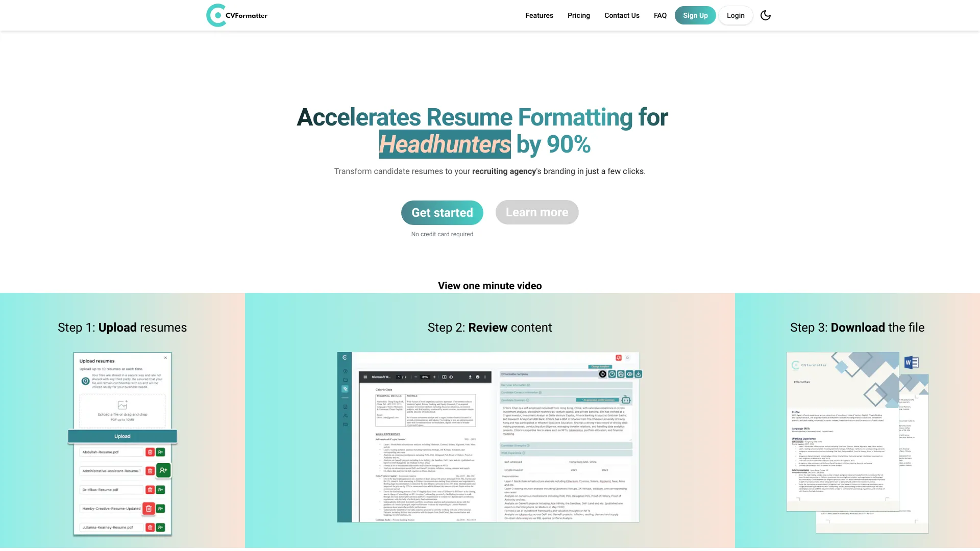Click the Sign Up navigation button
980x551 pixels.
[695, 15]
